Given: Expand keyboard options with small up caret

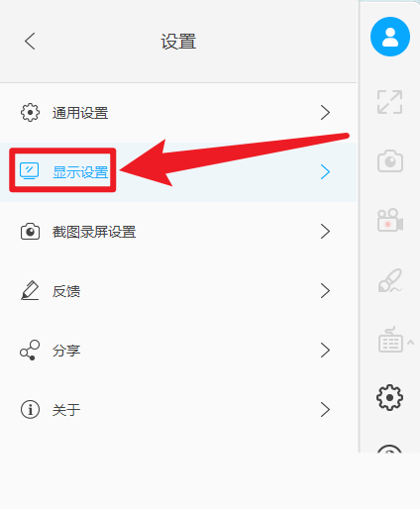Looking at the screenshot, I should 410,342.
